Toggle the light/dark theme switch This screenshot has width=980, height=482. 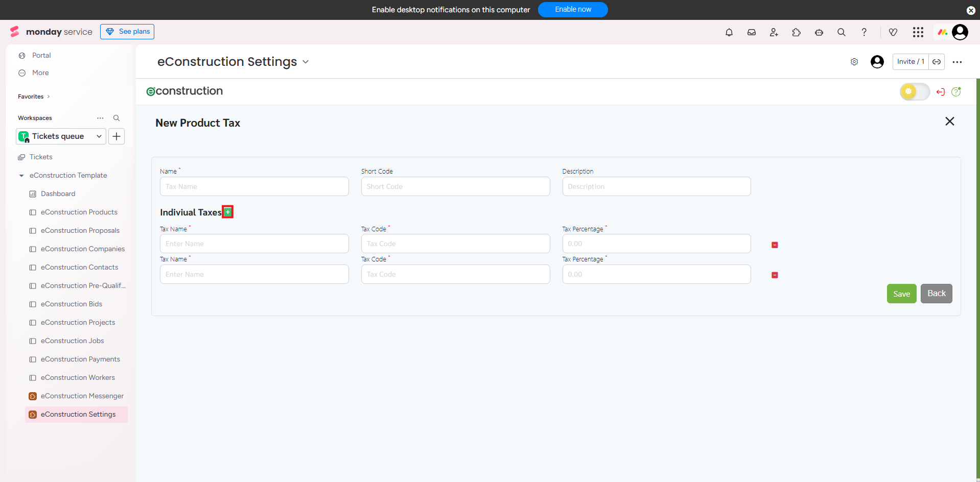click(x=914, y=92)
